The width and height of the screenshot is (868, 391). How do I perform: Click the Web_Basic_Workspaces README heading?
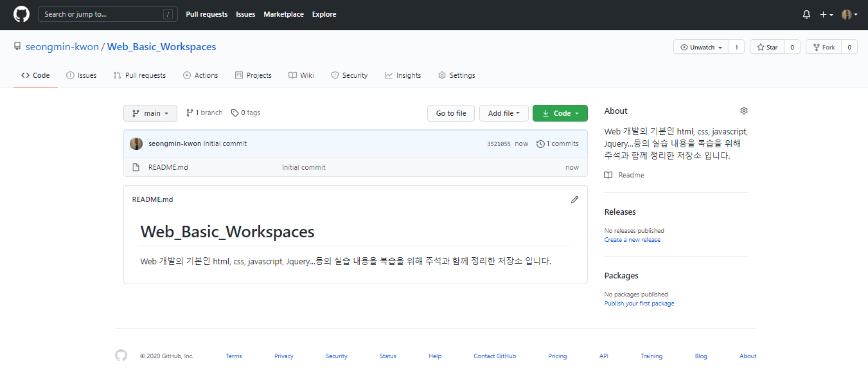(x=227, y=232)
